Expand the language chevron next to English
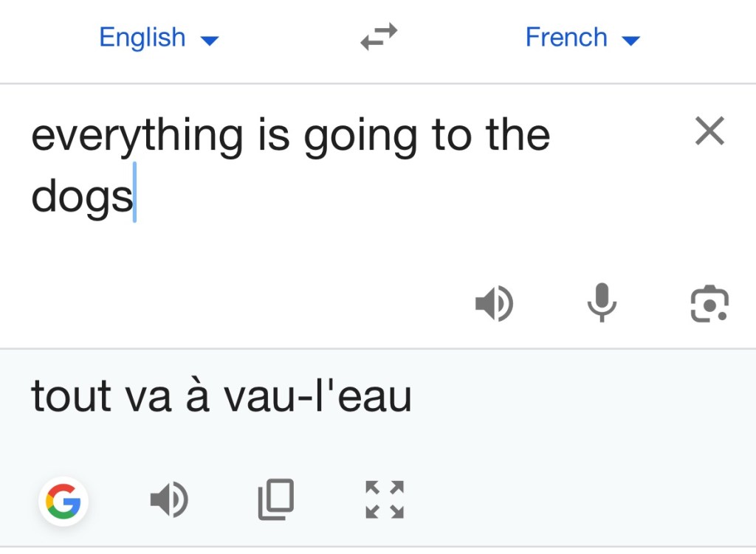This screenshot has height=554, width=756. (210, 41)
